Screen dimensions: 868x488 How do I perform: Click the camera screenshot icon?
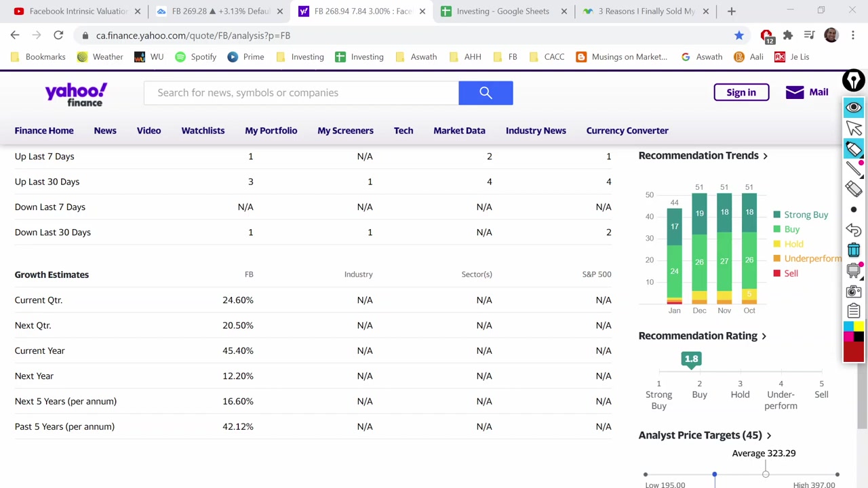click(853, 291)
